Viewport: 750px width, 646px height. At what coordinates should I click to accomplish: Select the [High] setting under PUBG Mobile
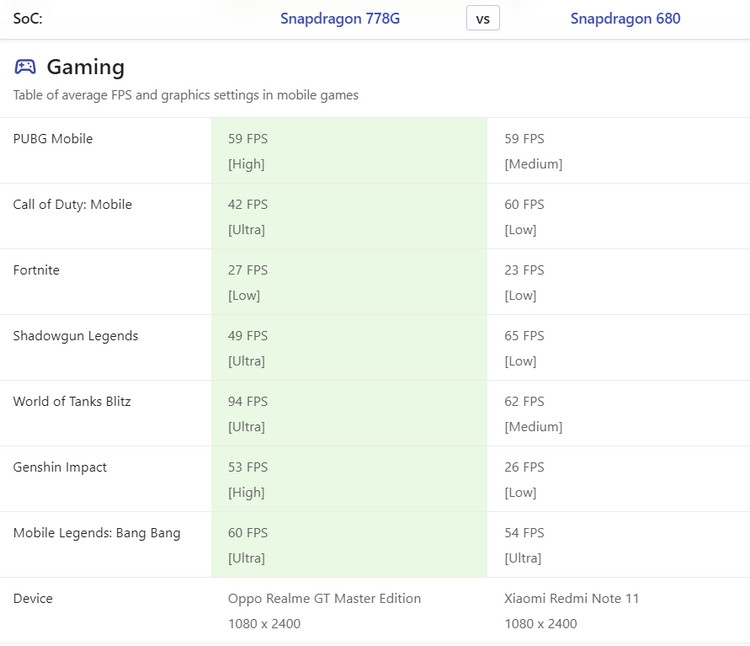246,164
